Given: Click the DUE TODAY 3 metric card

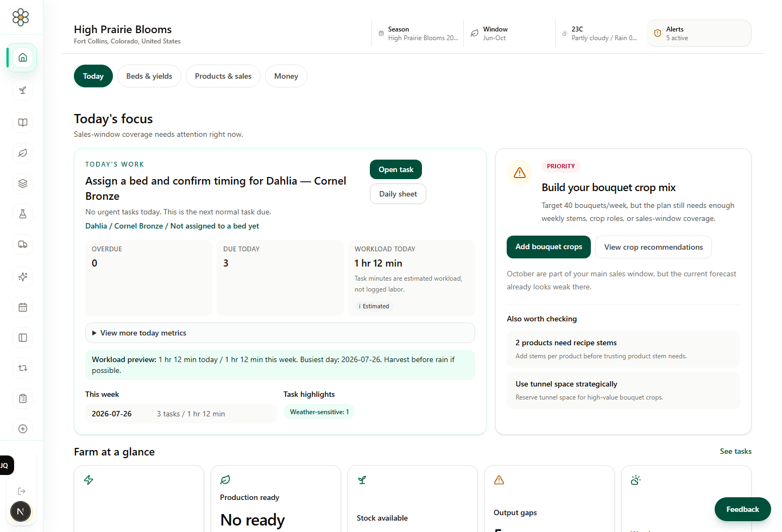Looking at the screenshot, I should (280, 278).
